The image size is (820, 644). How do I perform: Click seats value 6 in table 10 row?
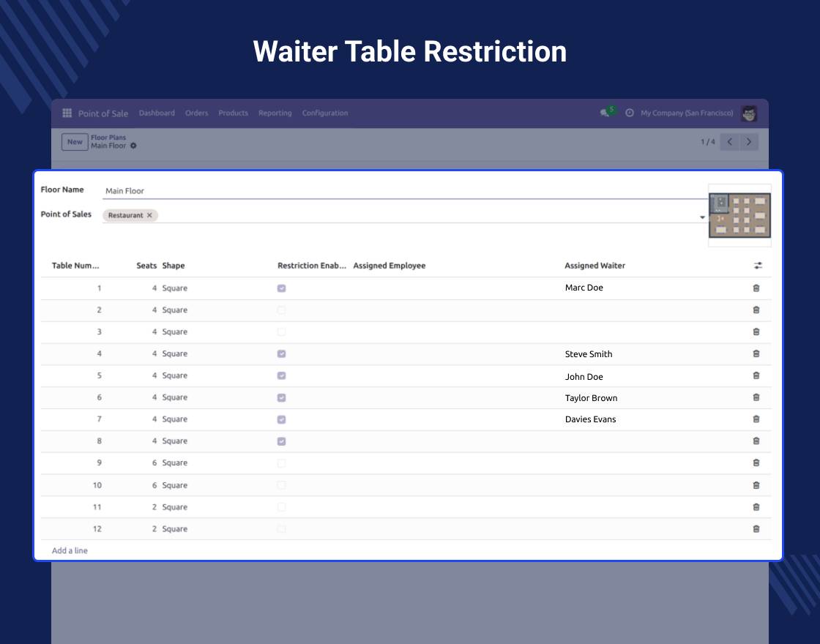(154, 485)
